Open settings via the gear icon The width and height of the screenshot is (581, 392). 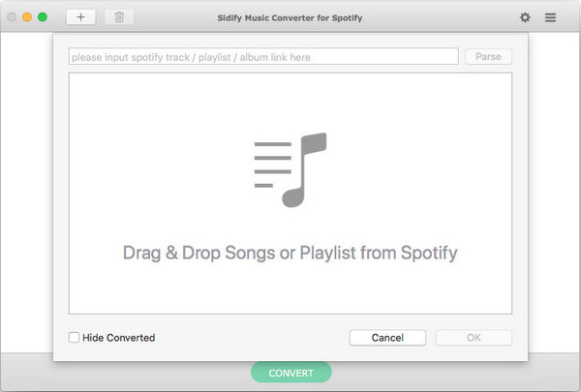point(525,17)
